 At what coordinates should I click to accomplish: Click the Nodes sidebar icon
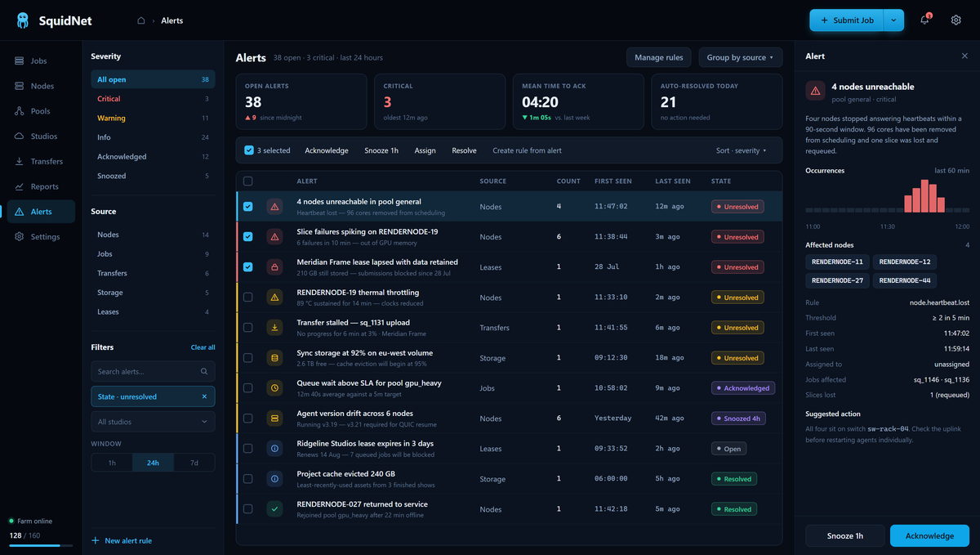click(x=20, y=86)
